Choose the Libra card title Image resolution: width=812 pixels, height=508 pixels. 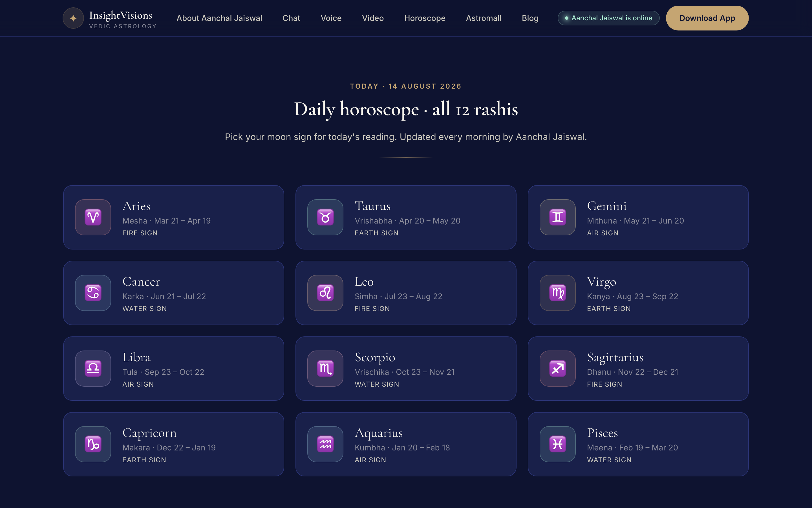pyautogui.click(x=136, y=357)
